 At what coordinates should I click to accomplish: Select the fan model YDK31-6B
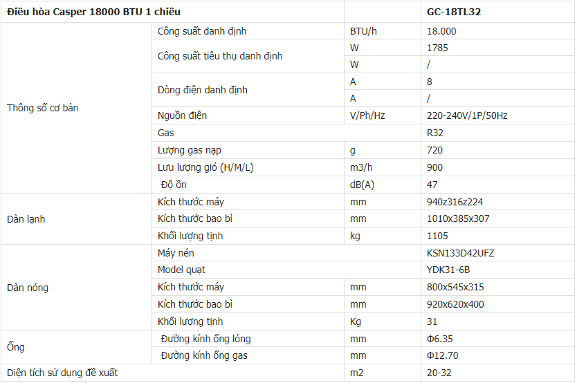click(448, 270)
